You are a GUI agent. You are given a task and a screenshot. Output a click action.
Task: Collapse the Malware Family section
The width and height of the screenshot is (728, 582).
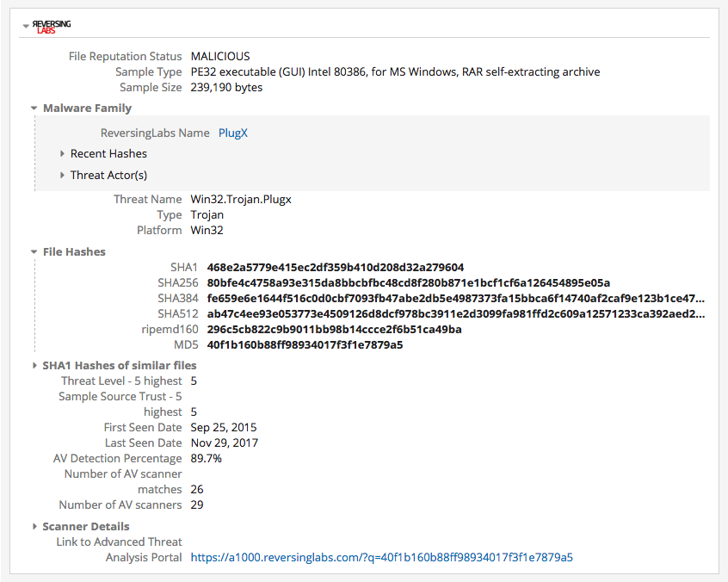(34, 108)
